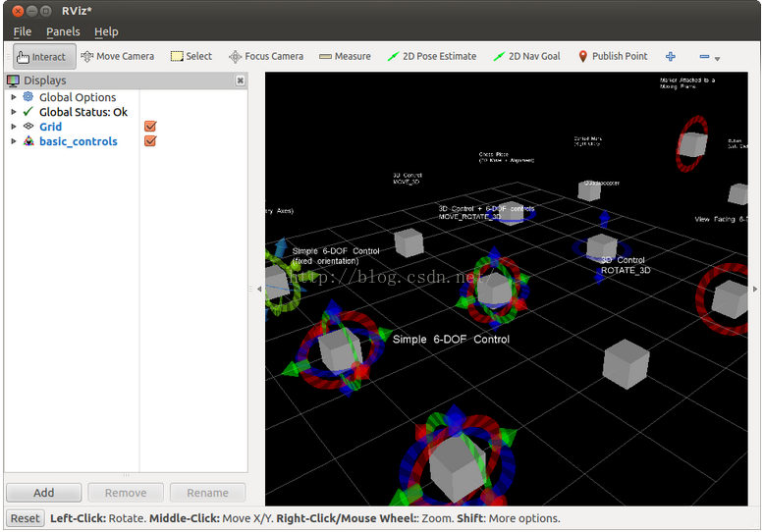Open the File menu
Screen dimensions: 764x532
point(23,31)
